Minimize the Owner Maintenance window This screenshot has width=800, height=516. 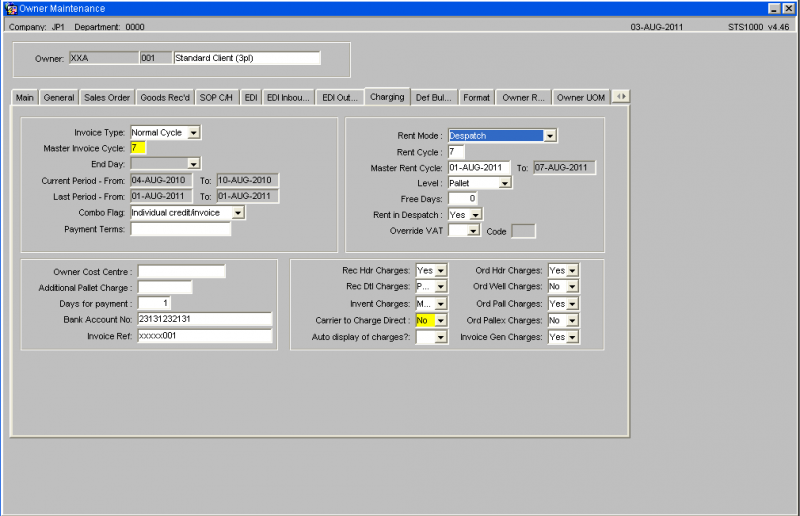click(x=774, y=9)
